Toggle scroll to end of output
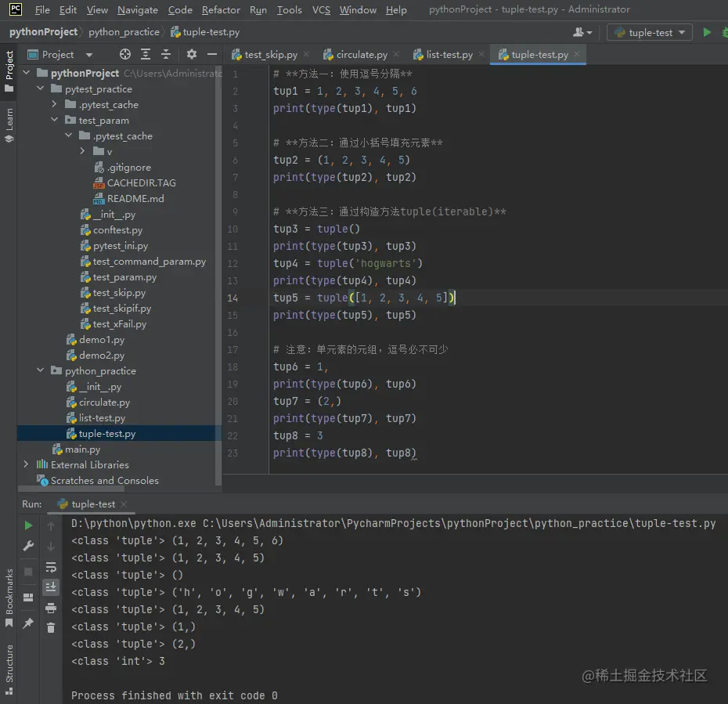 51,587
